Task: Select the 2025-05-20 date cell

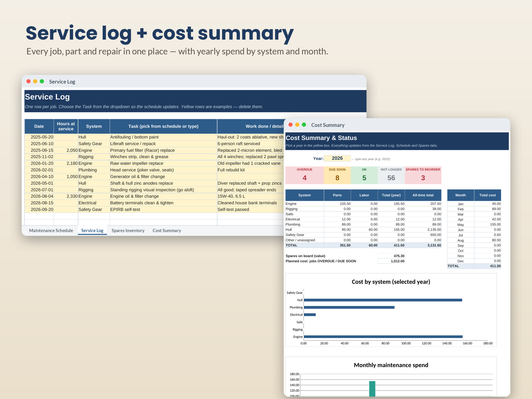Action: point(39,137)
